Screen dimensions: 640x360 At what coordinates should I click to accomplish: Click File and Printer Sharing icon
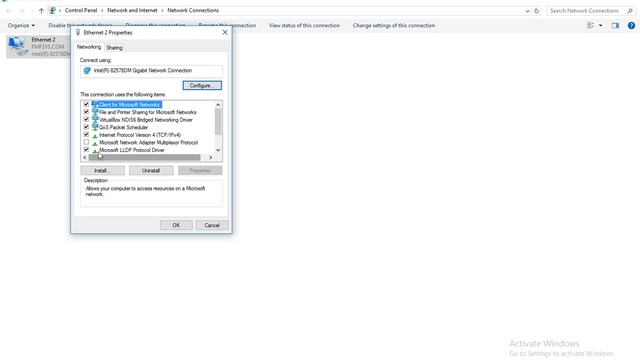pyautogui.click(x=95, y=112)
